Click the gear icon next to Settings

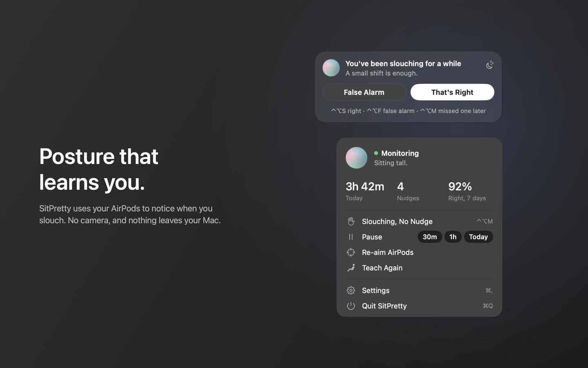tap(351, 290)
